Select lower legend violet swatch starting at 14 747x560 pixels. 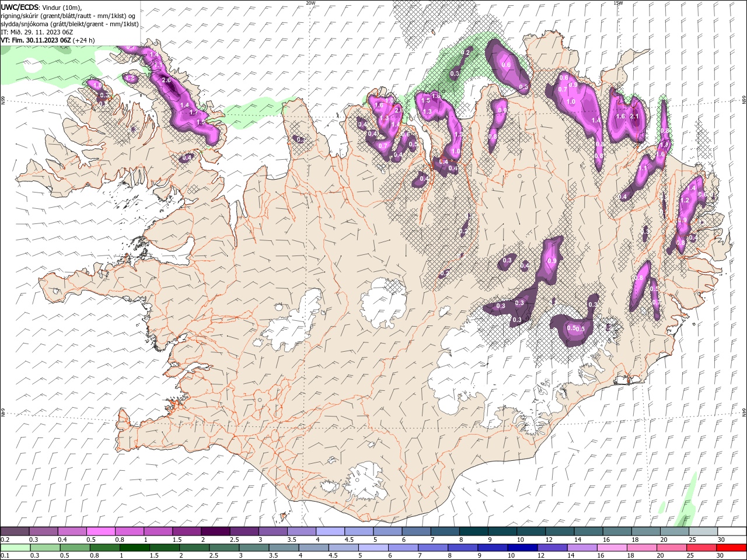point(582,548)
